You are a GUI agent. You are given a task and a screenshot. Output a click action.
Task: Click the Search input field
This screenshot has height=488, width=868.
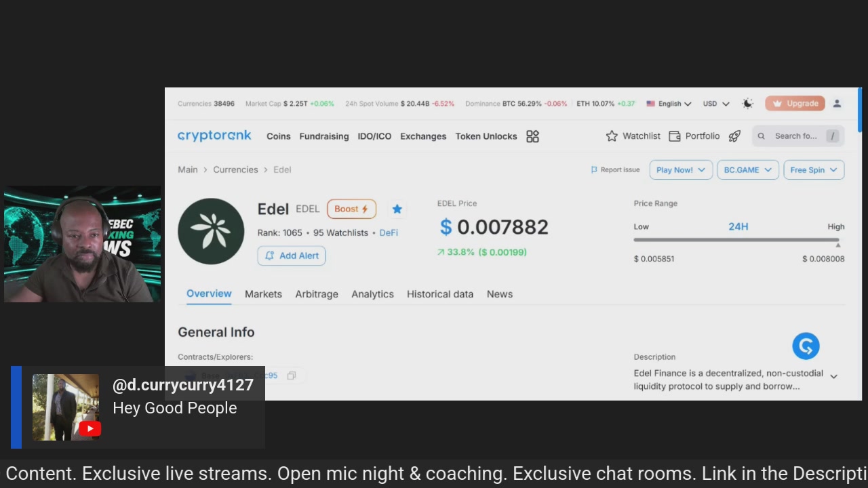798,136
